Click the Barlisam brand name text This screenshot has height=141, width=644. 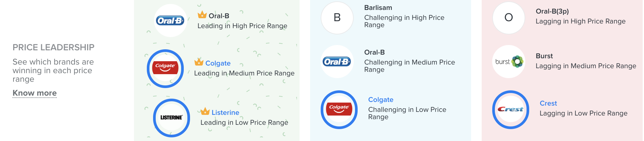pyautogui.click(x=378, y=8)
